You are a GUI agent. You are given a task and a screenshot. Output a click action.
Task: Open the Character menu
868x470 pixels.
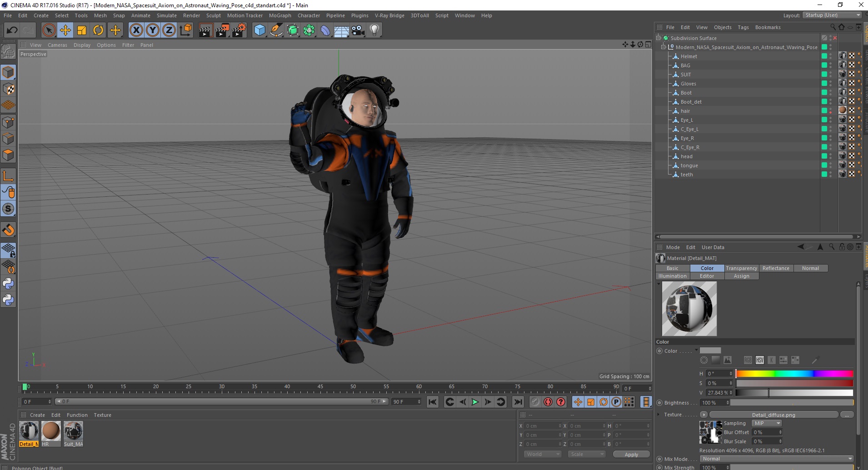(309, 15)
